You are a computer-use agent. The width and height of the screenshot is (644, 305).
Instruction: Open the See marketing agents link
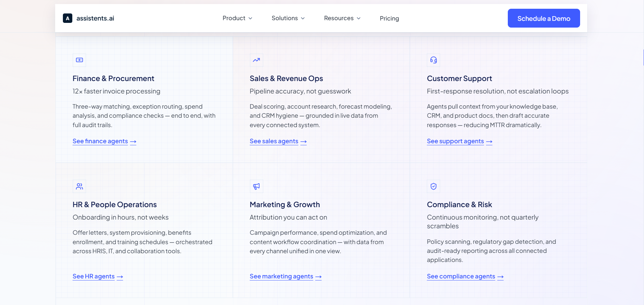[x=286, y=276]
